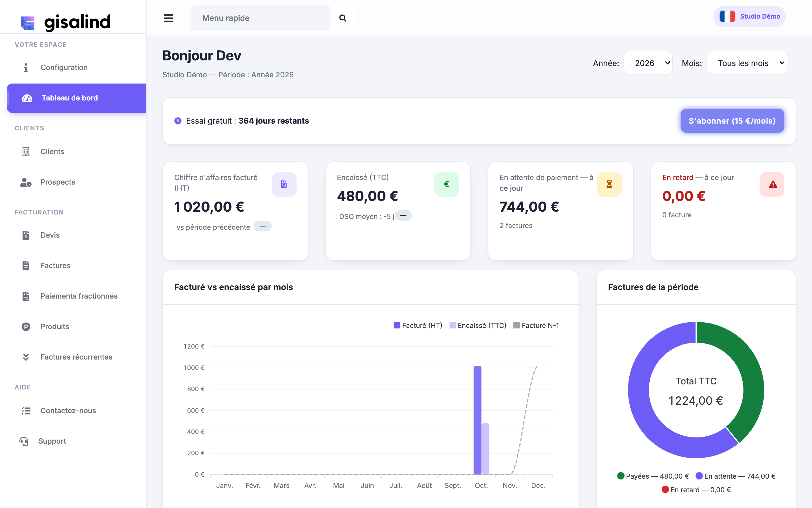The width and height of the screenshot is (812, 508).
Task: Toggle Facturé (HT) legend swatch
Action: pos(397,325)
